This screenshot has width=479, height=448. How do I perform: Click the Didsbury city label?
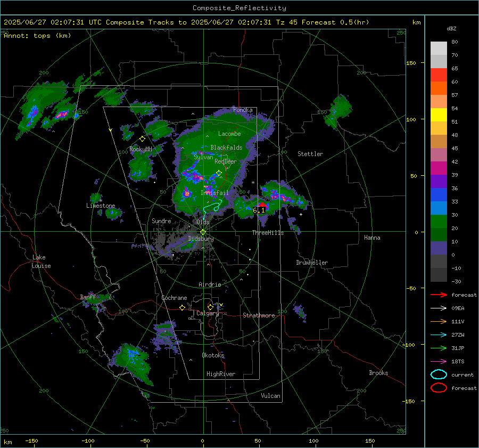tap(201, 239)
